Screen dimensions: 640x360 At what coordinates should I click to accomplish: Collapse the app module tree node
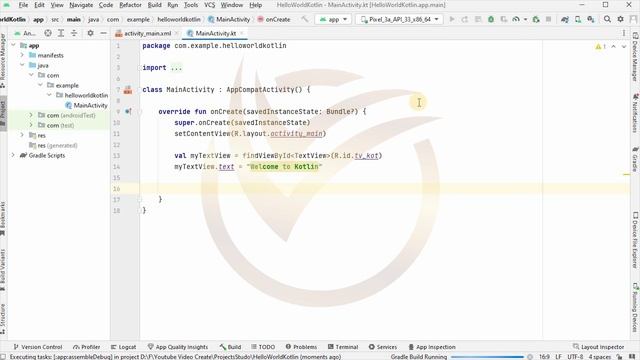[x=13, y=45]
